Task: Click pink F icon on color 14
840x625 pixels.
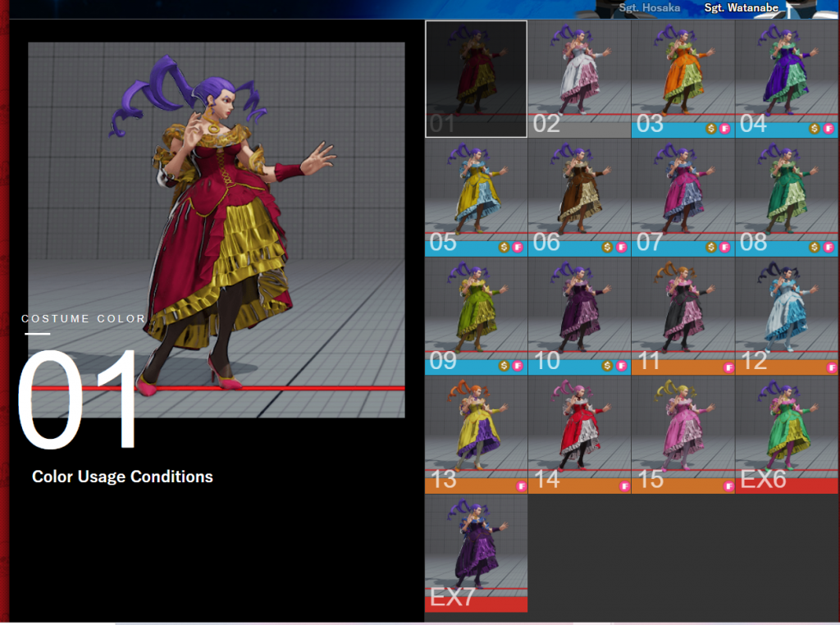Action: [x=624, y=486]
